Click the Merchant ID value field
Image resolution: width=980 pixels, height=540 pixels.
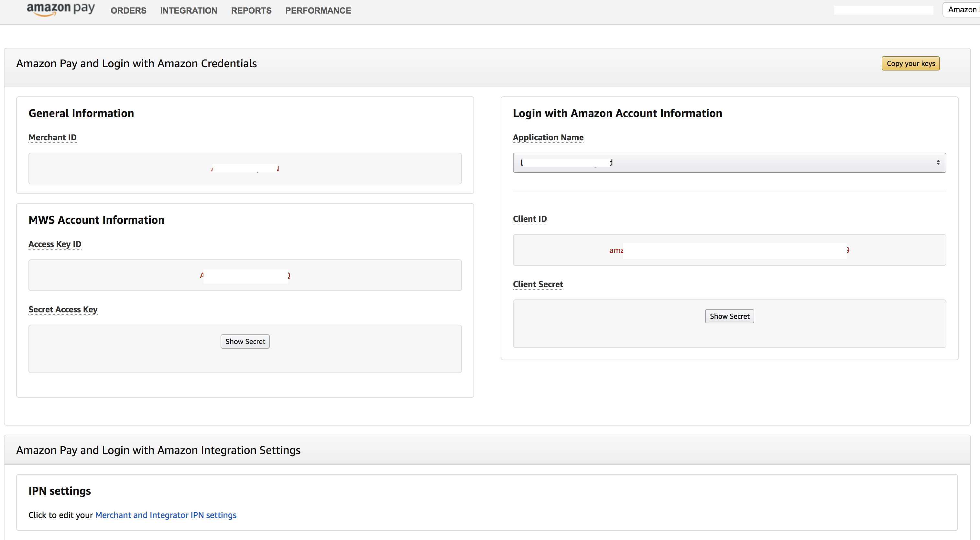coord(245,168)
